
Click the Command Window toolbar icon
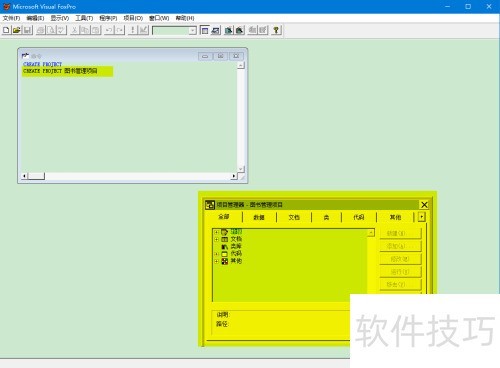point(205,30)
